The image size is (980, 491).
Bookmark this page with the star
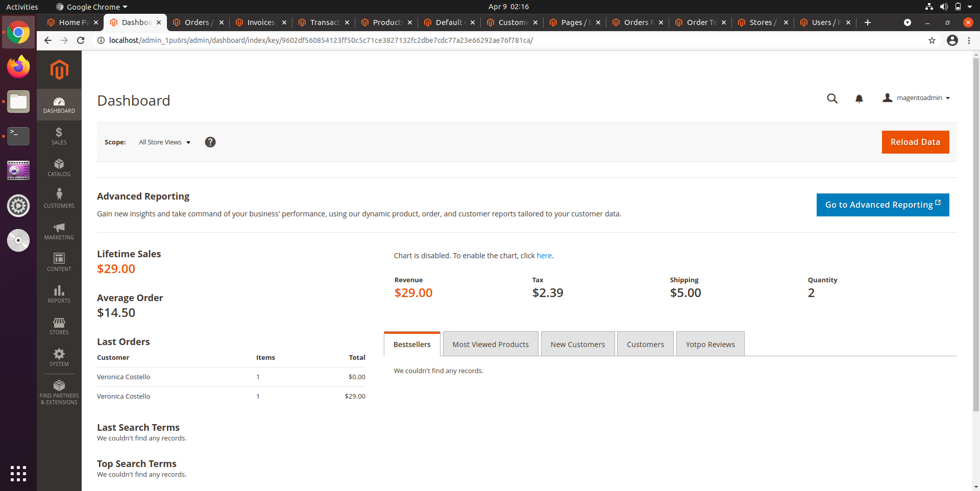point(932,40)
